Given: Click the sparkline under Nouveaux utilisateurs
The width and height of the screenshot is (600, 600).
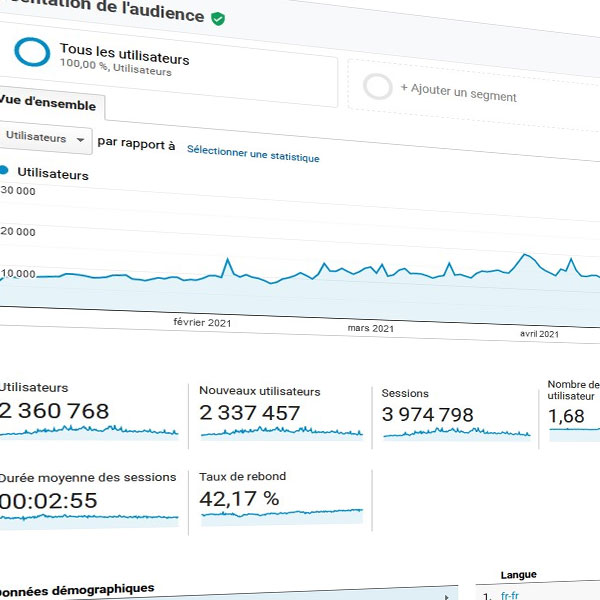Looking at the screenshot, I should (281, 432).
